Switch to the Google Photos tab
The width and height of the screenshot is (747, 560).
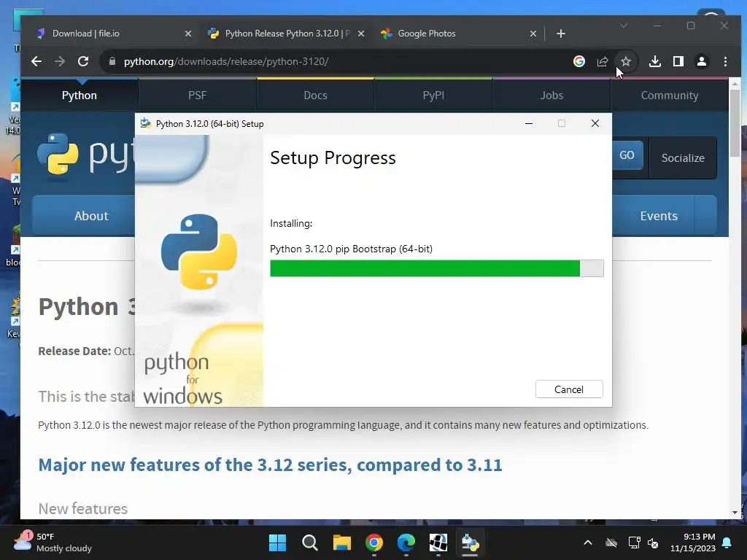[457, 34]
